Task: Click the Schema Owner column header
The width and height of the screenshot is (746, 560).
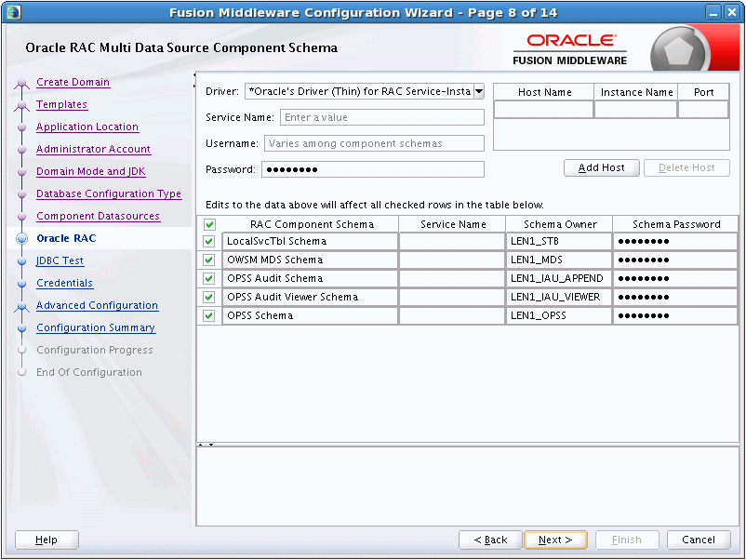Action: (560, 224)
